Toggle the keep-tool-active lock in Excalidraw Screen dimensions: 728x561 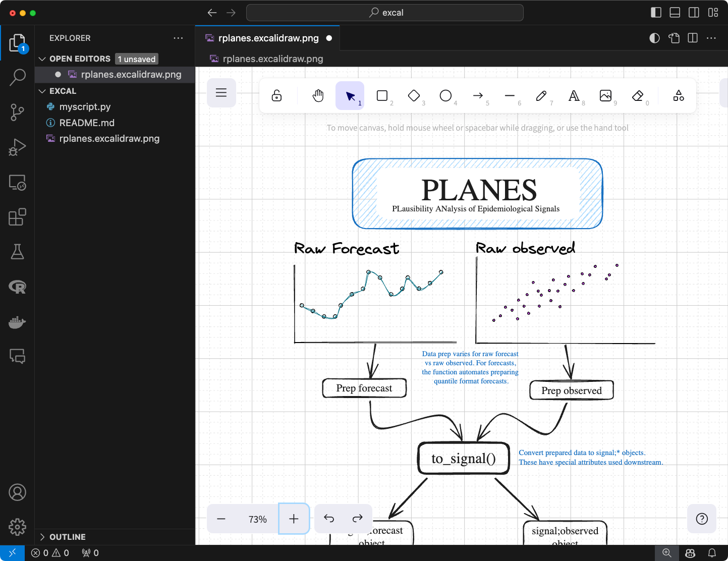pos(275,95)
